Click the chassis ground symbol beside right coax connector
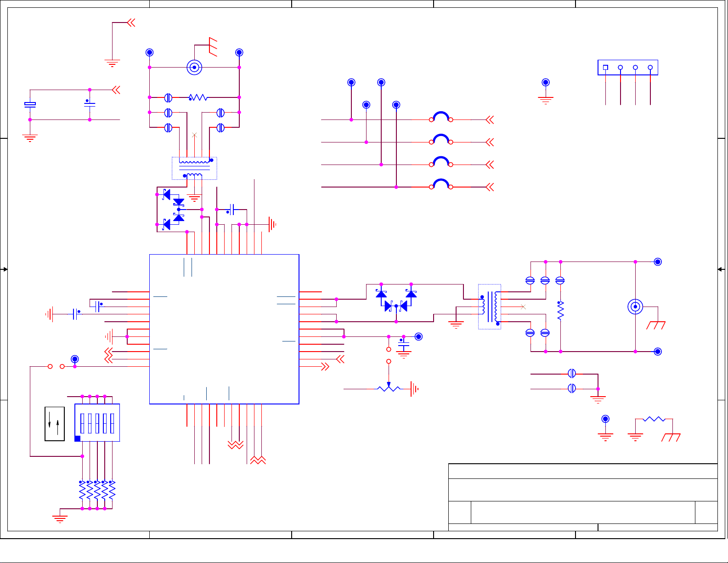The image size is (728, 563). [x=656, y=325]
